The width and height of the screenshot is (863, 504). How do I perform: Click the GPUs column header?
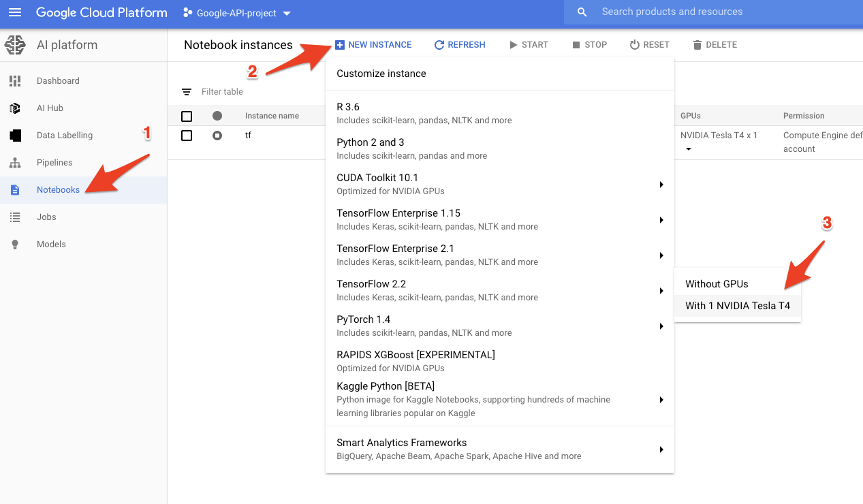pyautogui.click(x=691, y=116)
